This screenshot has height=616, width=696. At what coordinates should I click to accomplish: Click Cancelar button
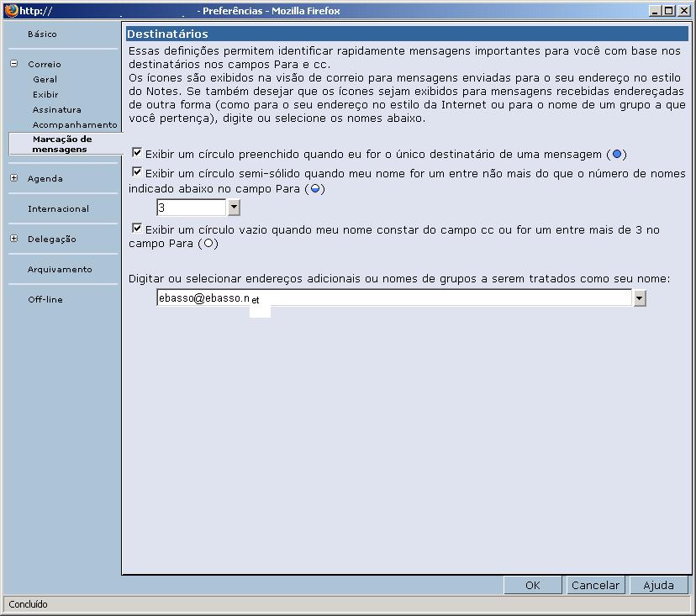pos(595,586)
